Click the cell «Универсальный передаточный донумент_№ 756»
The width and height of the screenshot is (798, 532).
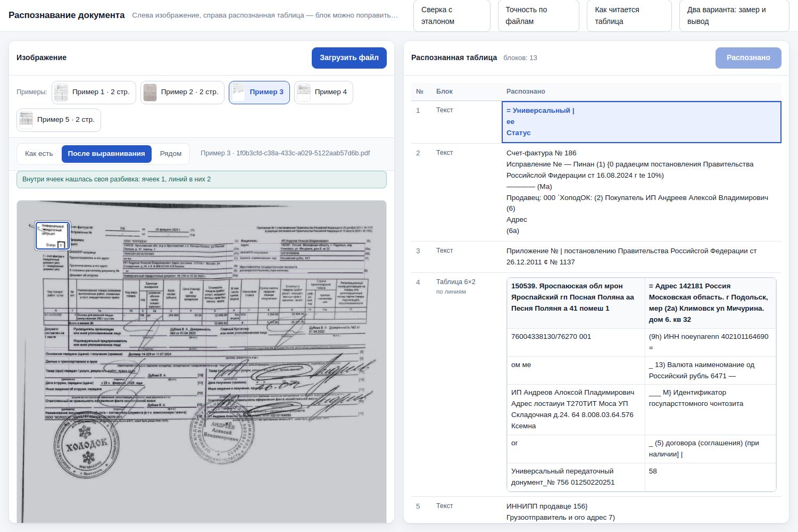point(576,477)
